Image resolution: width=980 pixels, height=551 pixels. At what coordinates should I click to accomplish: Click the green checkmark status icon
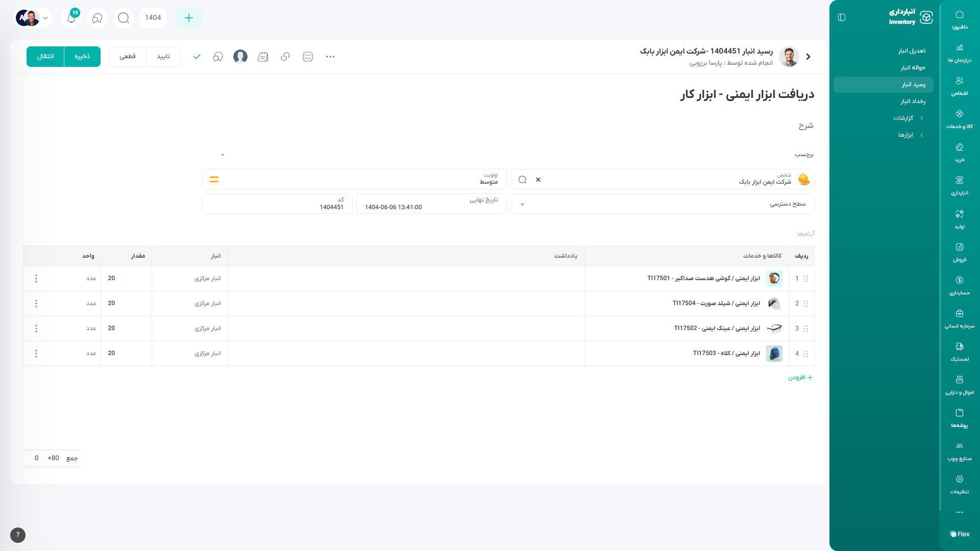pos(197,57)
